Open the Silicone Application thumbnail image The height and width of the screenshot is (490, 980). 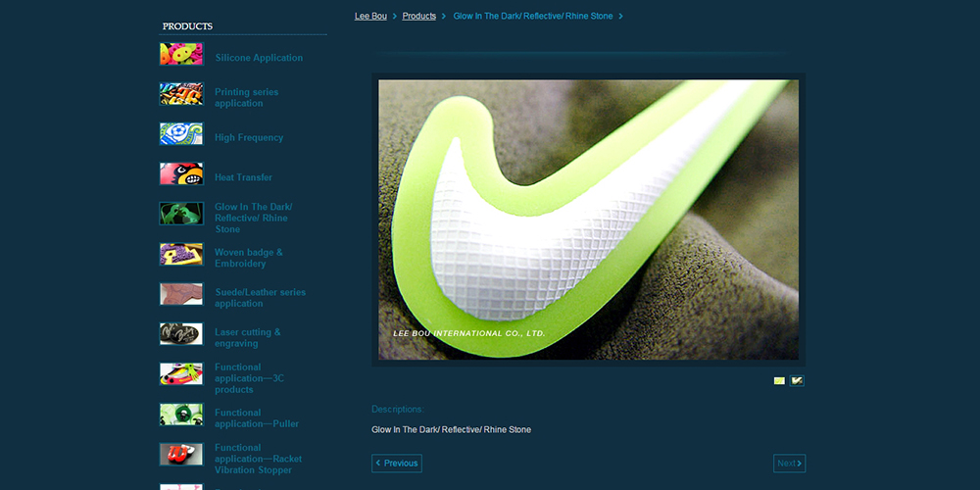point(181,54)
